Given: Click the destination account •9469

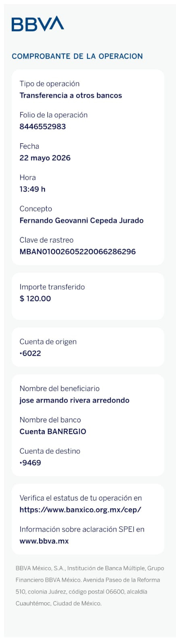Looking at the screenshot, I should [x=30, y=463].
